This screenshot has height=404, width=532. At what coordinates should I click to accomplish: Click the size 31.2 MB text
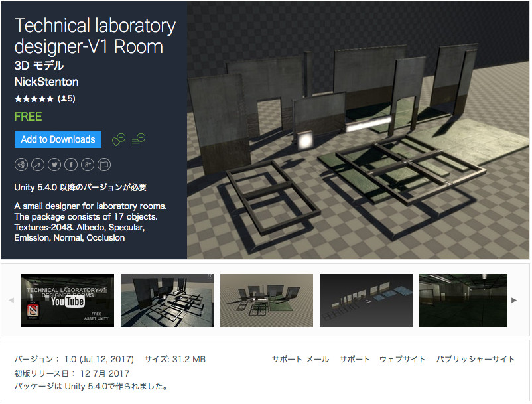(175, 360)
